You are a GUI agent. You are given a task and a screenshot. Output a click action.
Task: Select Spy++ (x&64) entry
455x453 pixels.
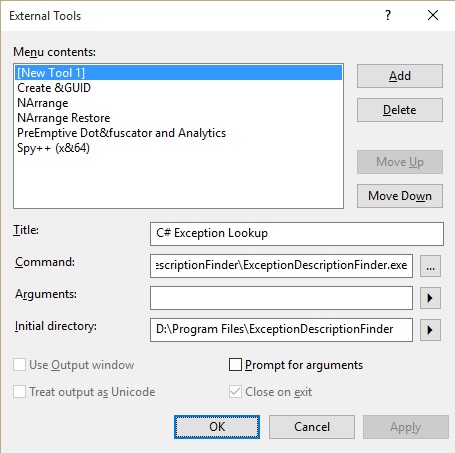point(178,148)
